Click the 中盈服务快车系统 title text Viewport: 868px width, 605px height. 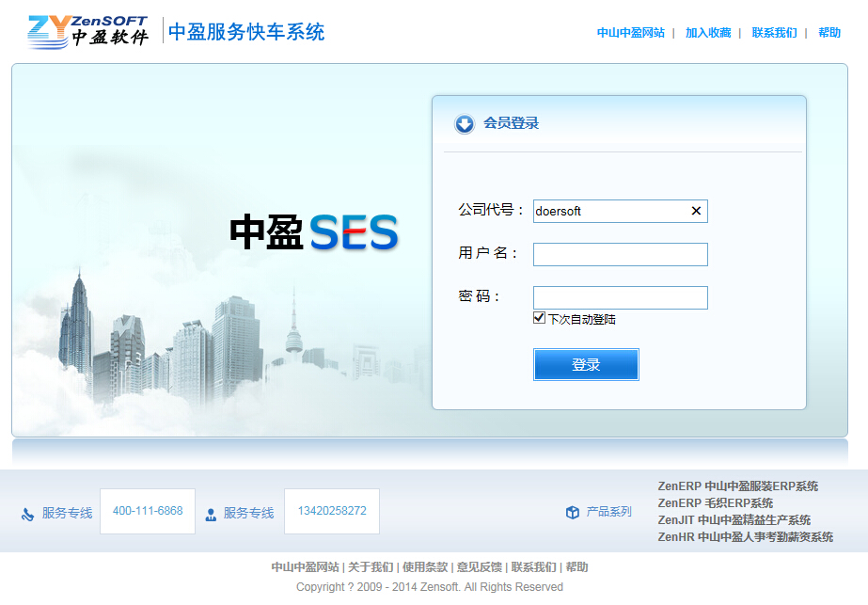pyautogui.click(x=246, y=32)
